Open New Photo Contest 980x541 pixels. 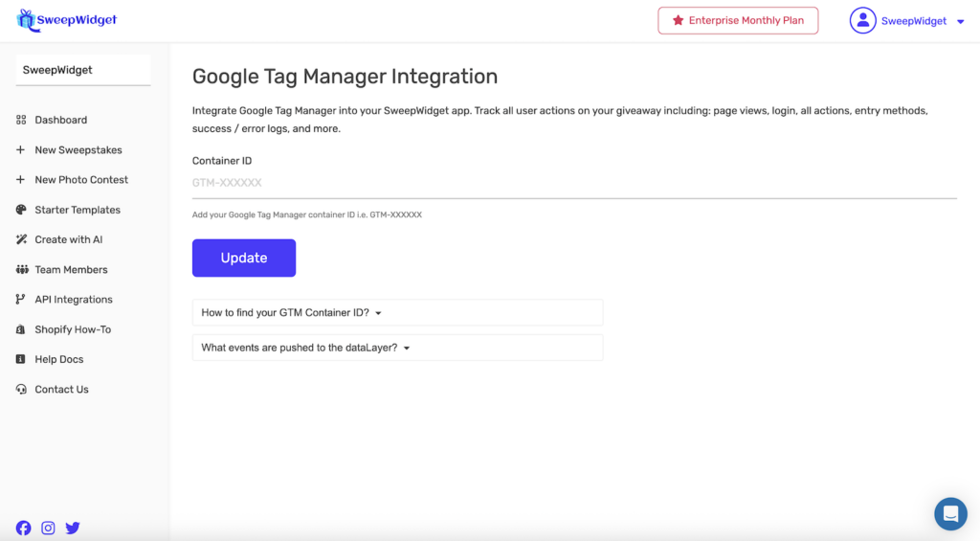click(80, 180)
